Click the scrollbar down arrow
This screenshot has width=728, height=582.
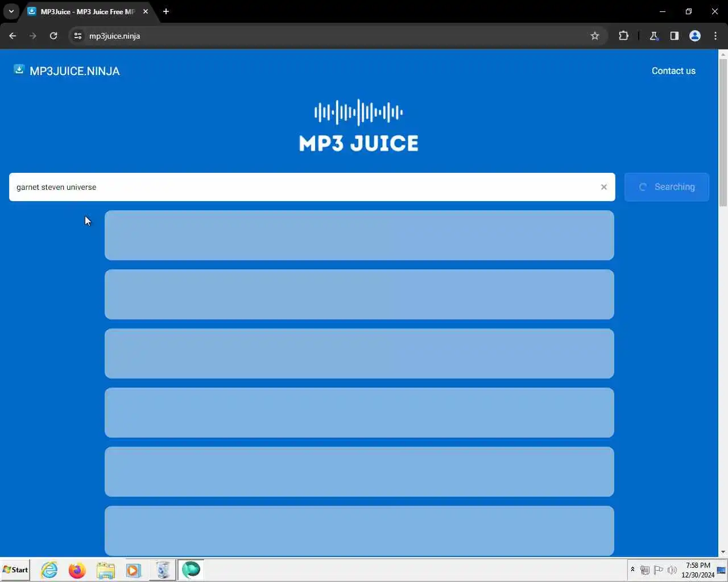click(723, 552)
